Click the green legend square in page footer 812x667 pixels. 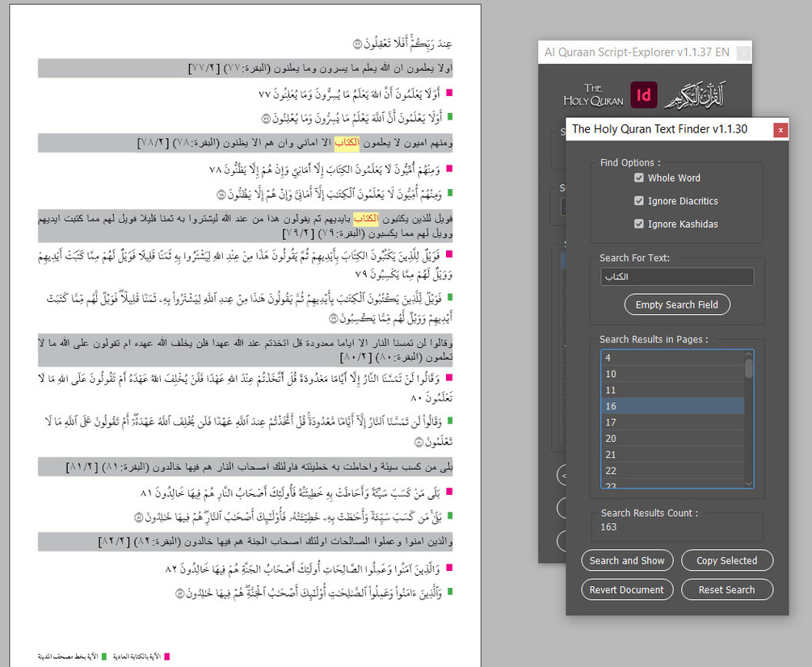[104, 657]
